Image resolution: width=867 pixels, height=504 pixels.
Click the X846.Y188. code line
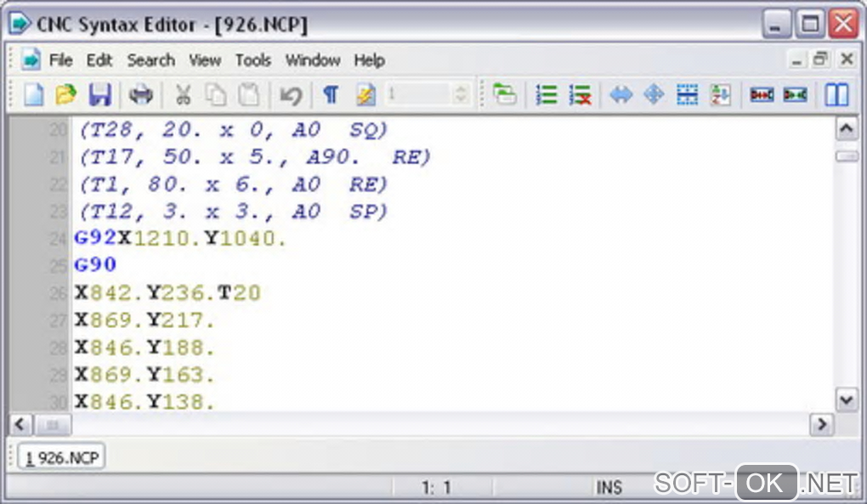point(144,348)
